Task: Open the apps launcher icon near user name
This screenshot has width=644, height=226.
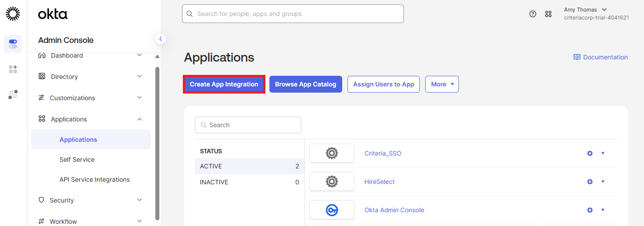Action: click(x=549, y=14)
